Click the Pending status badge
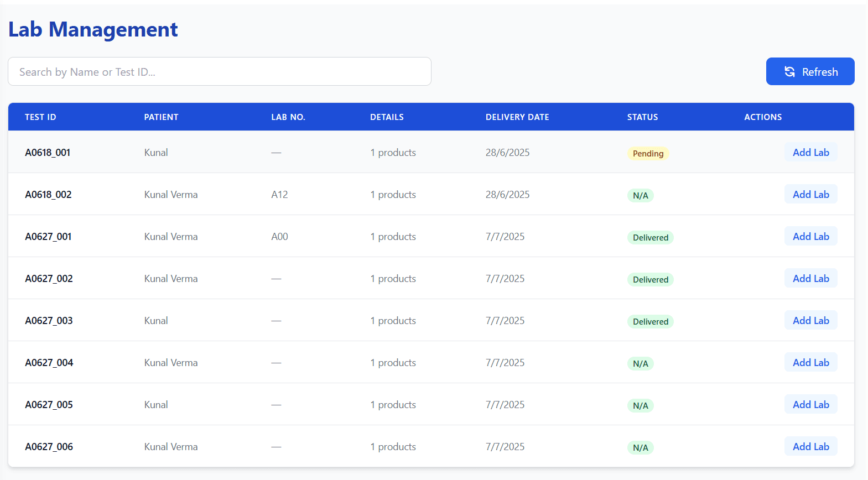 pyautogui.click(x=648, y=154)
